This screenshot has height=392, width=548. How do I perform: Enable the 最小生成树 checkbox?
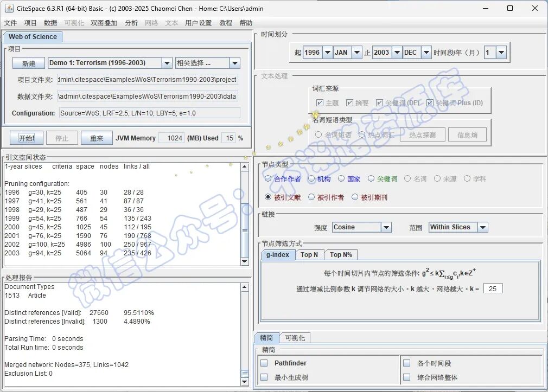[x=264, y=377]
